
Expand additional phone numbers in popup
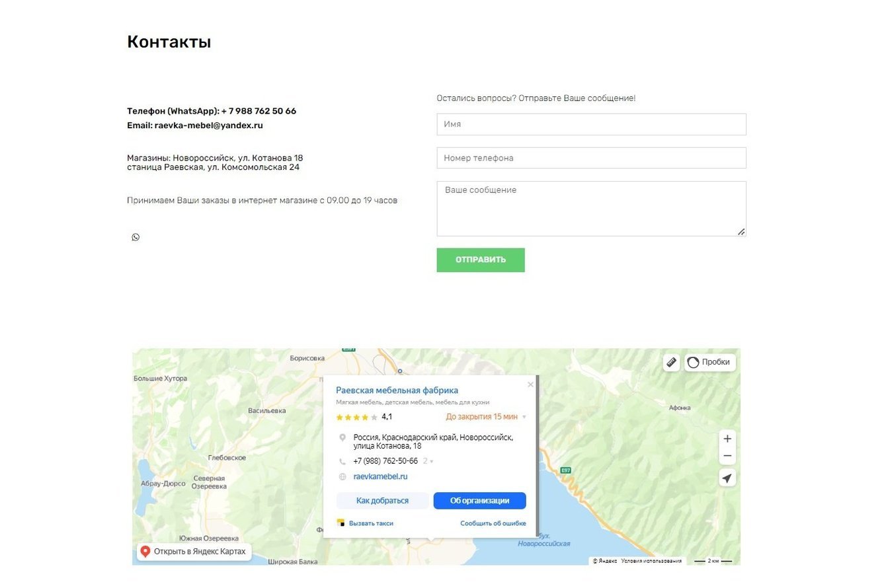click(429, 461)
